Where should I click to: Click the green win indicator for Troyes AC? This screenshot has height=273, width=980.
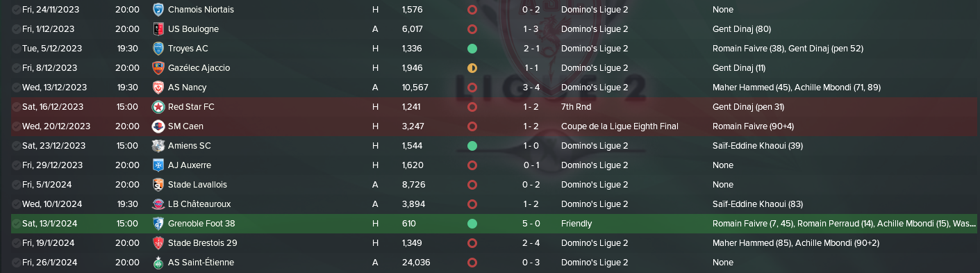point(472,49)
